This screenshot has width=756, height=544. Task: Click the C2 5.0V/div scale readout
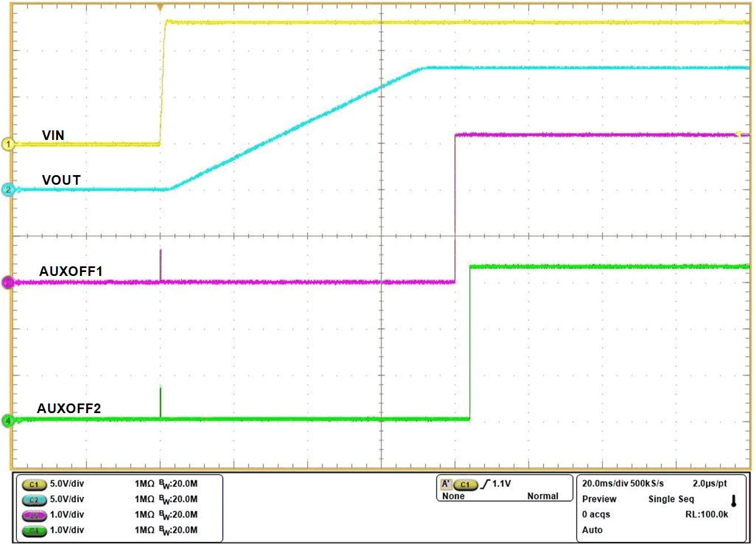click(x=67, y=499)
